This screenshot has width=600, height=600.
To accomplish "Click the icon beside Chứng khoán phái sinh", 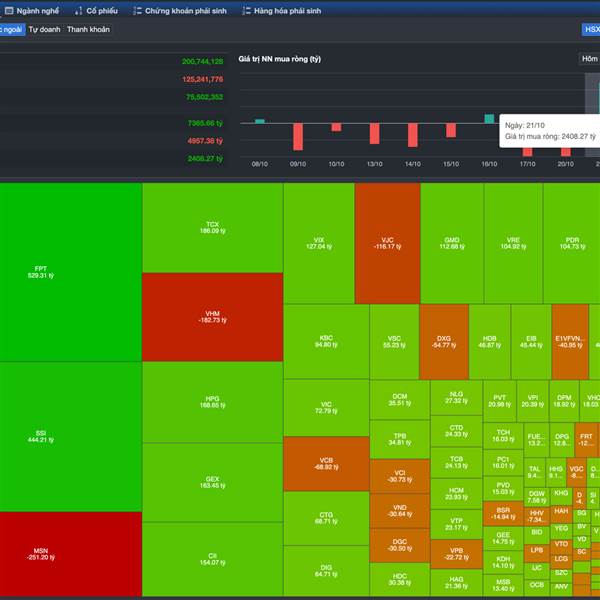I will [137, 10].
